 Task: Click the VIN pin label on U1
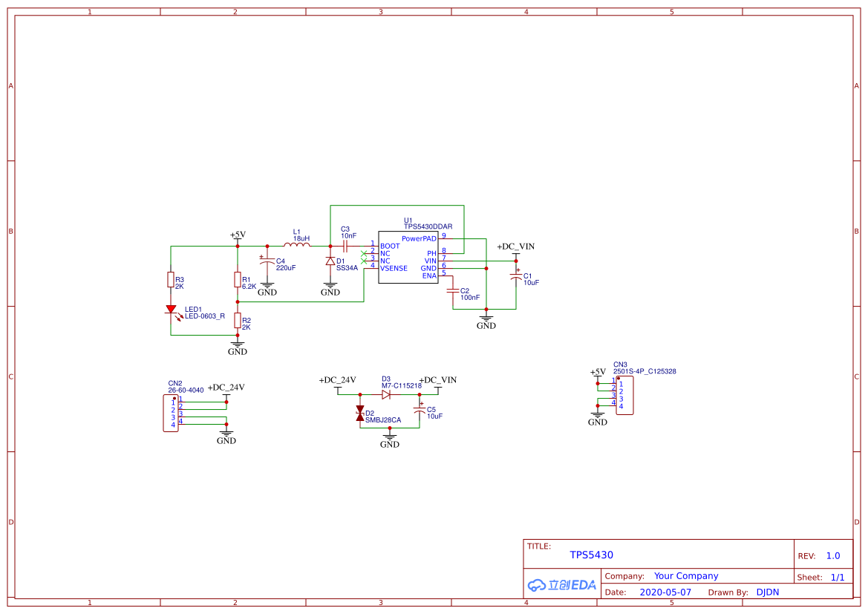click(431, 261)
